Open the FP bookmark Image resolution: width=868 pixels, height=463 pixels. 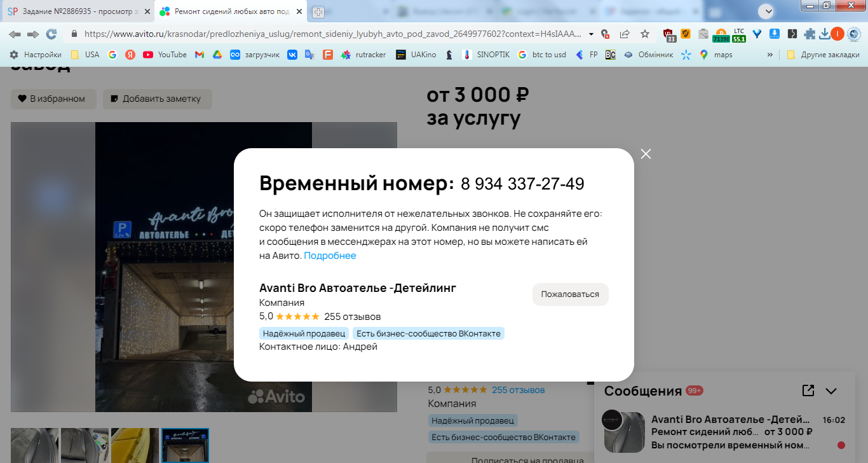tap(587, 55)
